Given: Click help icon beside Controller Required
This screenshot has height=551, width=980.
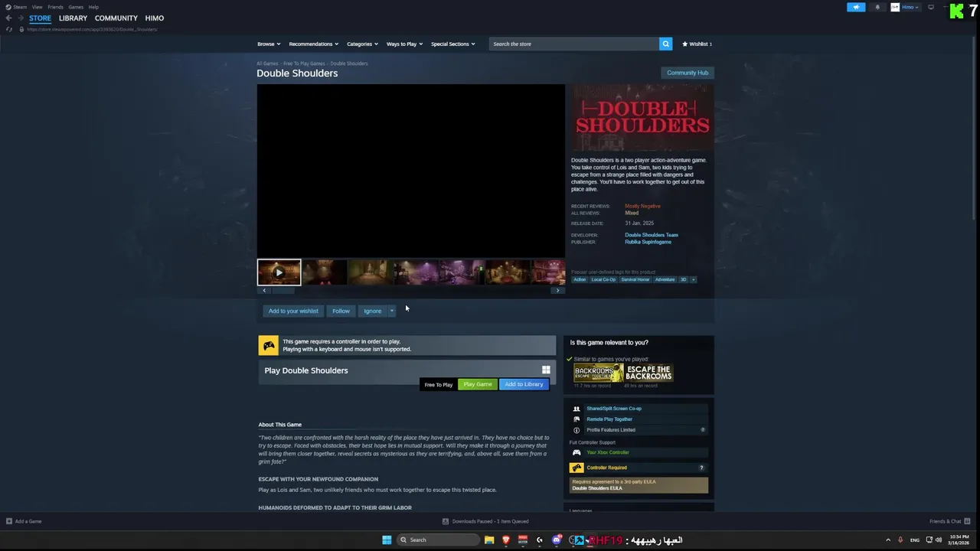Looking at the screenshot, I should click(701, 468).
